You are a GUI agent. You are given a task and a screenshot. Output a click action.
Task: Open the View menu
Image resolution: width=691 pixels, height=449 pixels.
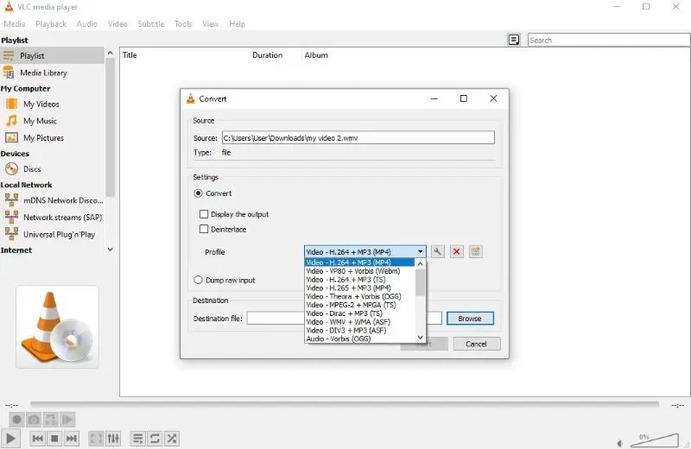coord(211,24)
